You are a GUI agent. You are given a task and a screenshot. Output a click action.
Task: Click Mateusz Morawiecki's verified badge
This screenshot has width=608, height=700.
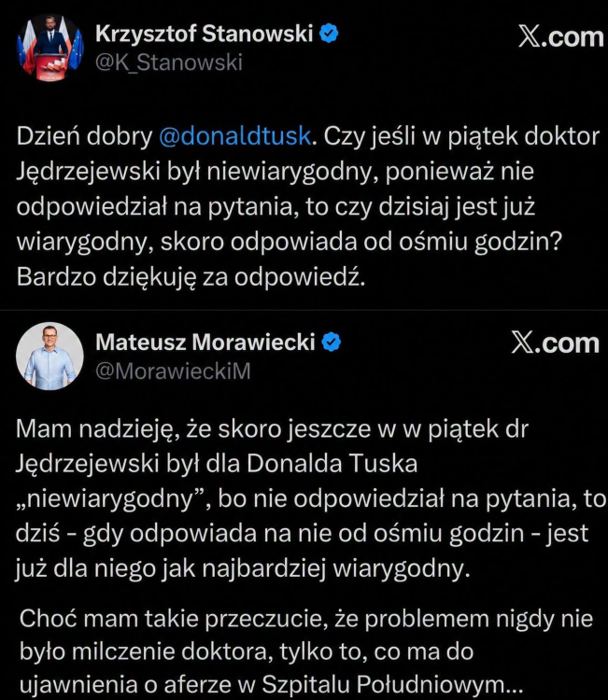tap(332, 343)
